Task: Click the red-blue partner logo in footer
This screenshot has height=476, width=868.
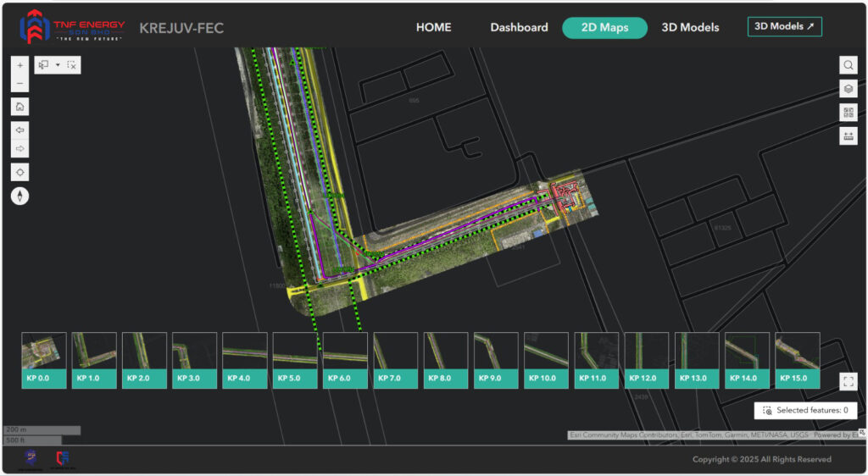Action: (x=63, y=457)
